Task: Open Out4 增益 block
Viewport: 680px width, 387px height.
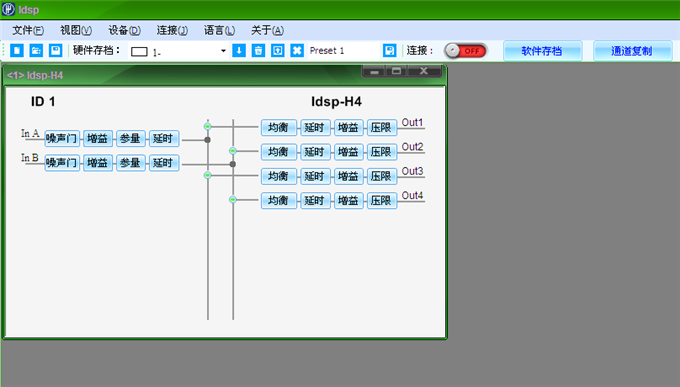Action: pos(349,200)
